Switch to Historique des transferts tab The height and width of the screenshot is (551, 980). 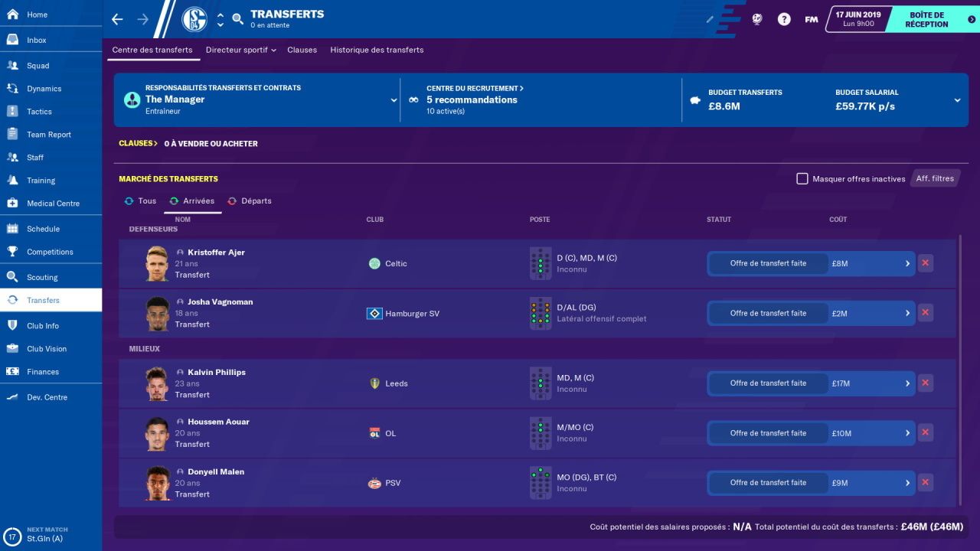(377, 50)
